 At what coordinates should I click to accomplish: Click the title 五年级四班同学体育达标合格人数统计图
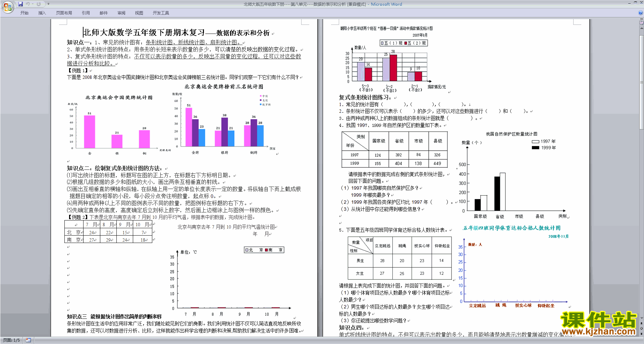pos(512,228)
